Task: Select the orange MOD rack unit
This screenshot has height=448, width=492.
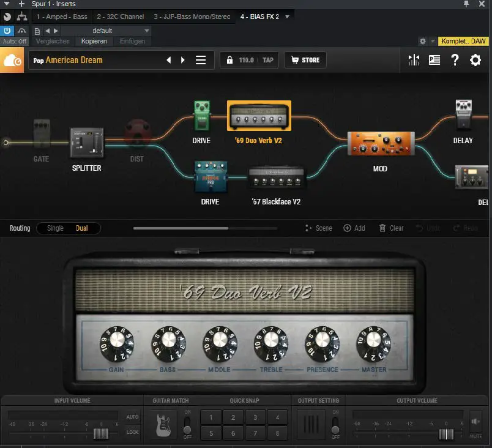Action: (x=380, y=144)
